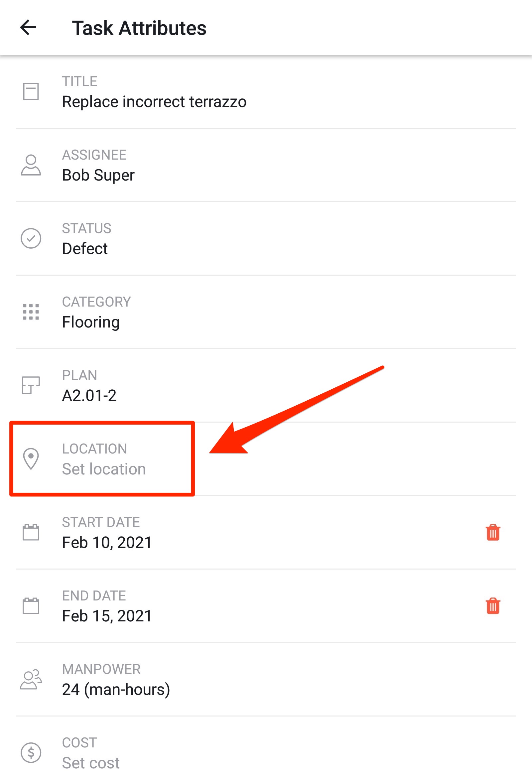The width and height of the screenshot is (532, 781).
Task: Edit manpower 24 (man-hours)
Action: (x=266, y=679)
